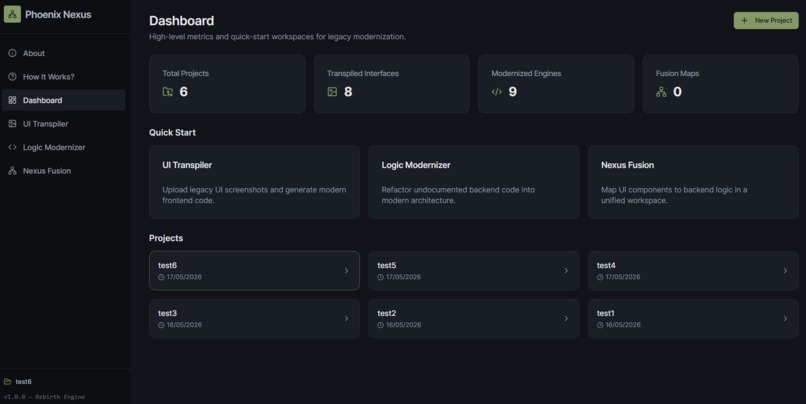The width and height of the screenshot is (806, 404).
Task: Expand test6 project via its chevron
Action: [x=346, y=270]
